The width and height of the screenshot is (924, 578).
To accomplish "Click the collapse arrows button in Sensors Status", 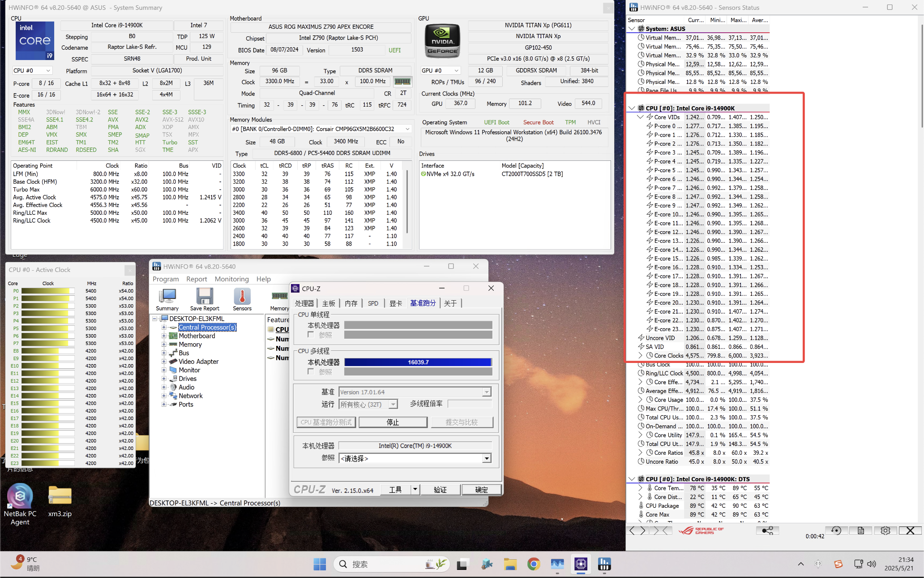I will tap(661, 531).
